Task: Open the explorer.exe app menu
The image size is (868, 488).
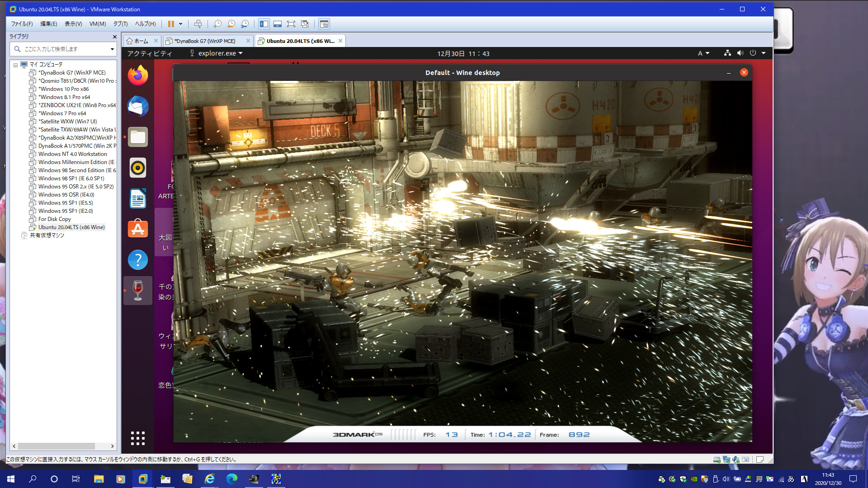Action: pyautogui.click(x=216, y=53)
